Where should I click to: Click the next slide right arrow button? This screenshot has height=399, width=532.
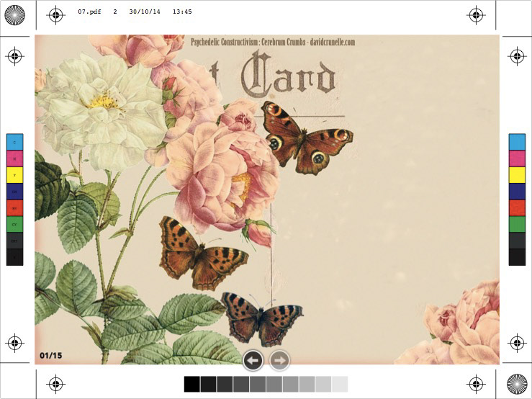(279, 359)
